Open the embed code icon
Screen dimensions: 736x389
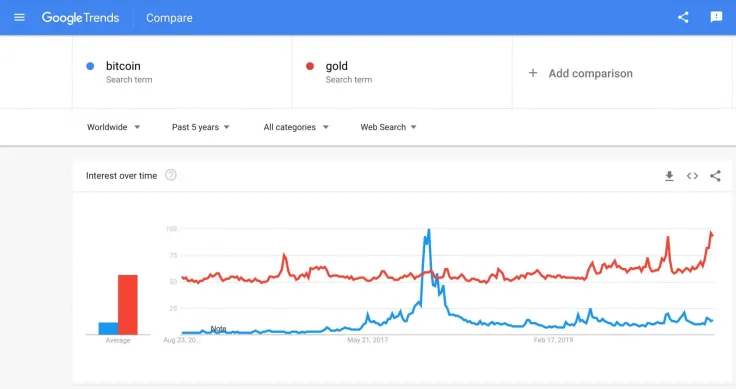tap(692, 176)
